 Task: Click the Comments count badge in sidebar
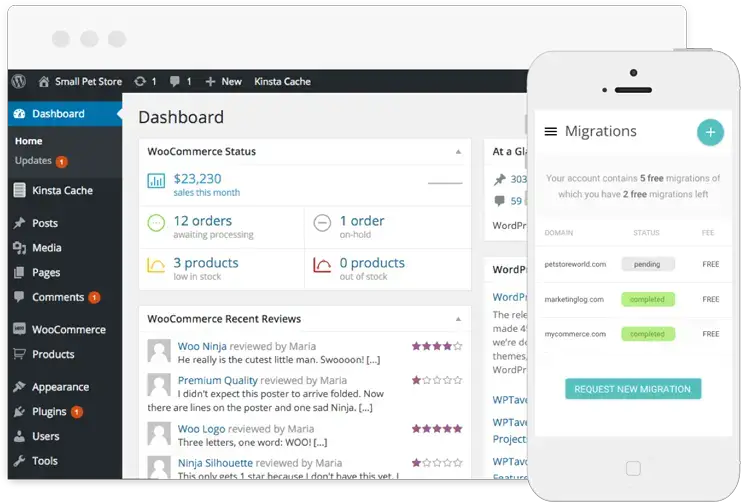(94, 297)
